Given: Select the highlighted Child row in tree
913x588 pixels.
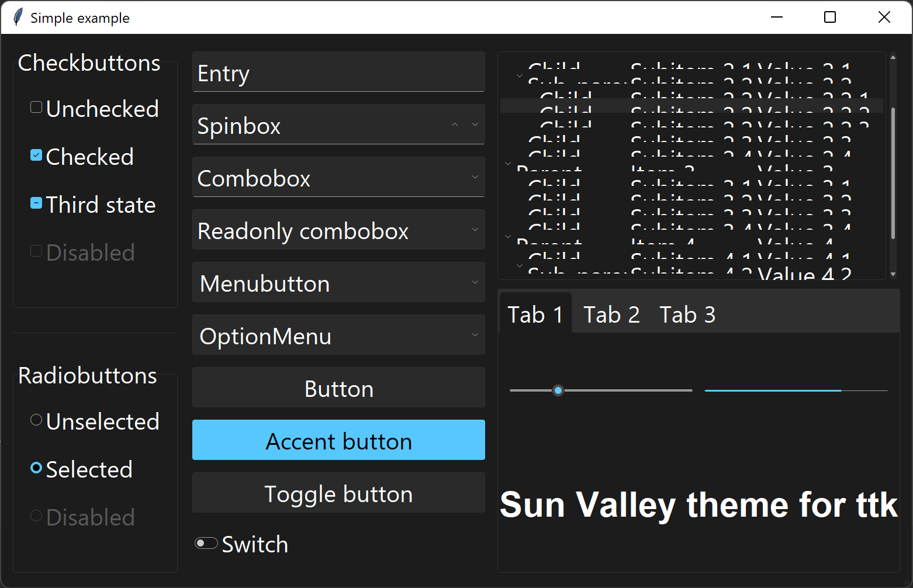Looking at the screenshot, I should (x=691, y=105).
